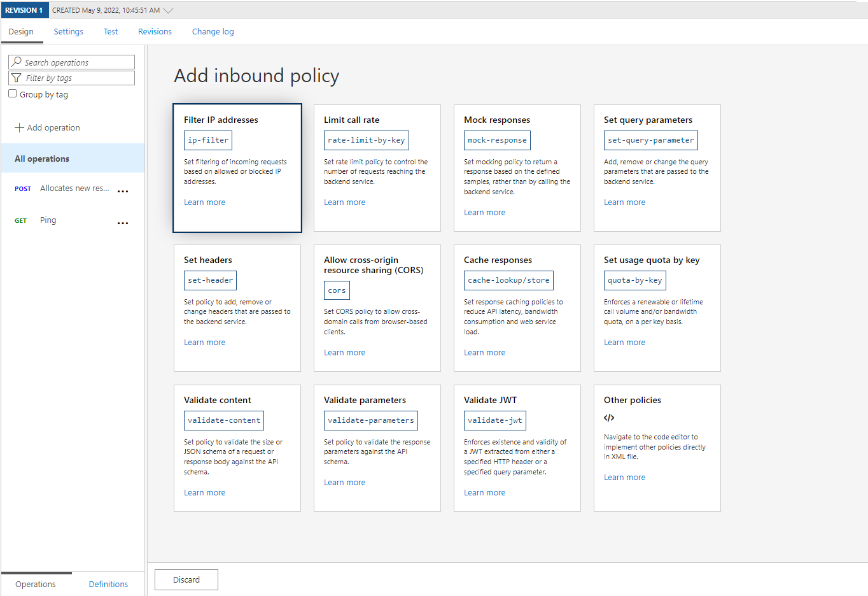The image size is (868, 596).
Task: Open the ellipsis menu for POST operation
Action: [123, 191]
